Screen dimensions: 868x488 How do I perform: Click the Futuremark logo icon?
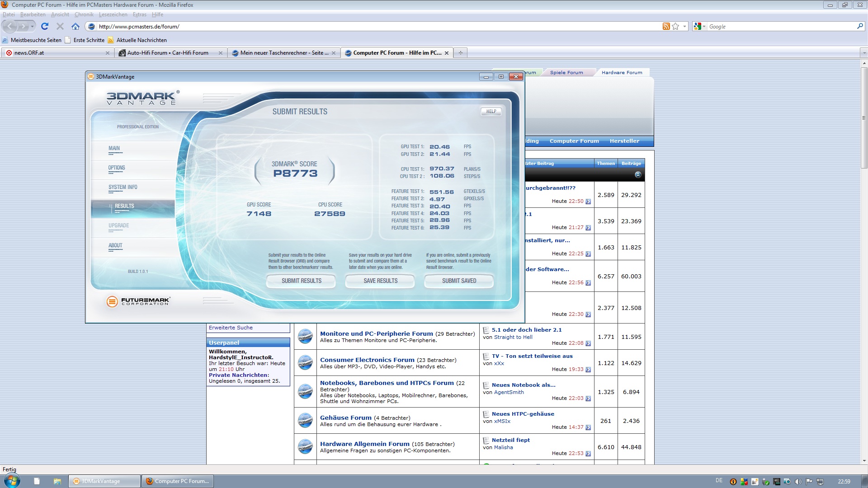click(x=112, y=301)
